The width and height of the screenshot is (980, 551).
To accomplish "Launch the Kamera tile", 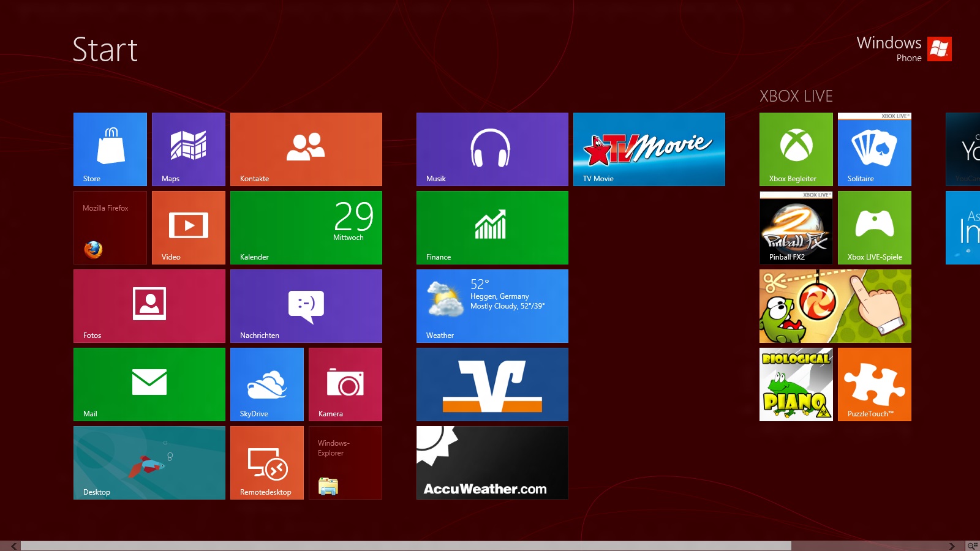I will 345,384.
